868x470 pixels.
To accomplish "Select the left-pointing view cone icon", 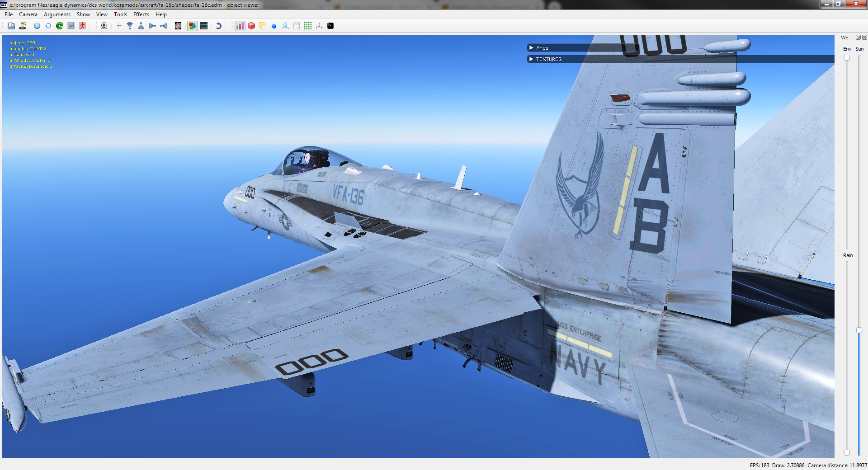I will point(164,26).
